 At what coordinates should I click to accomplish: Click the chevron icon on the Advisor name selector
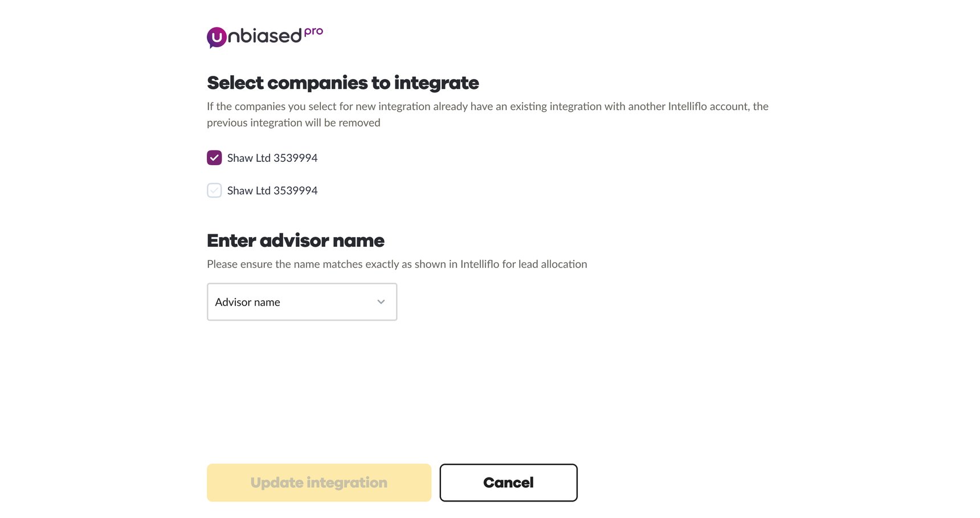tap(381, 302)
